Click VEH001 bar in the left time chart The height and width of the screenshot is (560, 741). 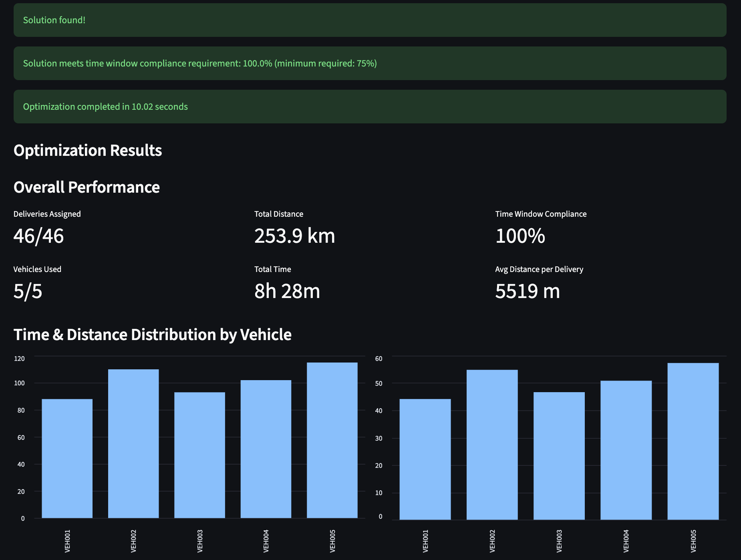pyautogui.click(x=67, y=459)
